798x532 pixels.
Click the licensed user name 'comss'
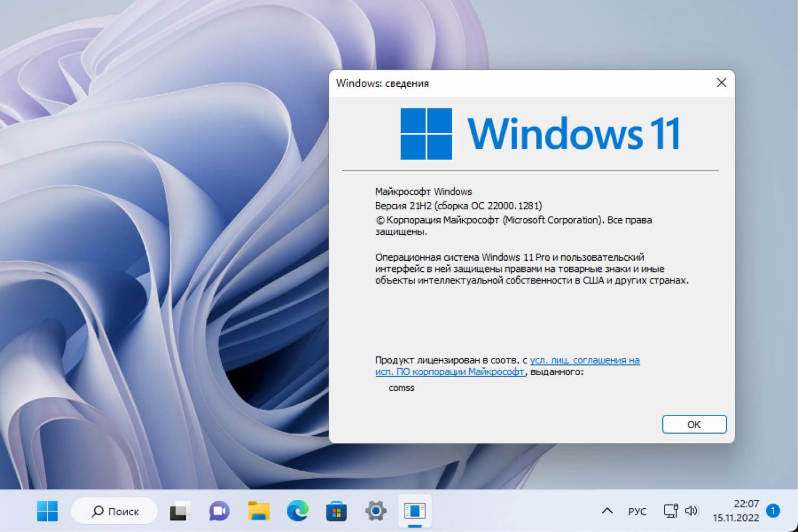402,388
